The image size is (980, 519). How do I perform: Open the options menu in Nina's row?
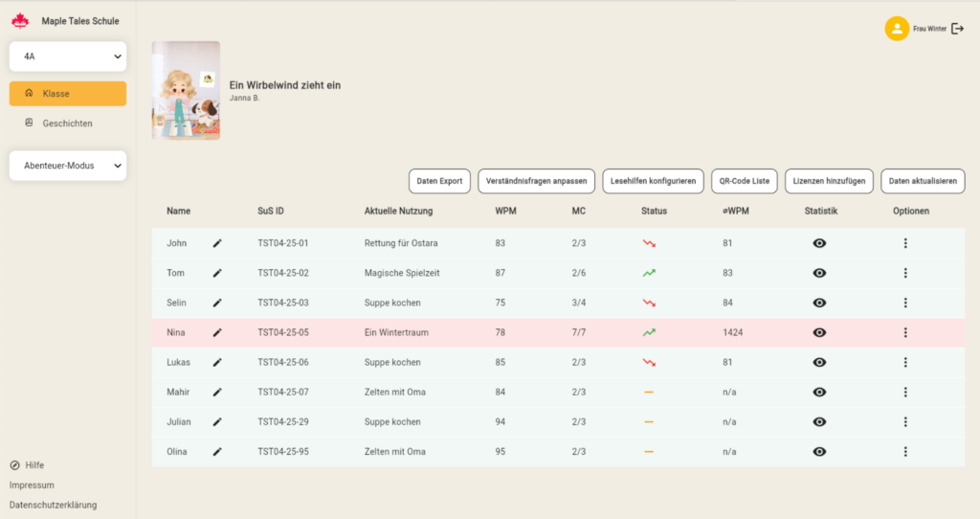(x=905, y=332)
